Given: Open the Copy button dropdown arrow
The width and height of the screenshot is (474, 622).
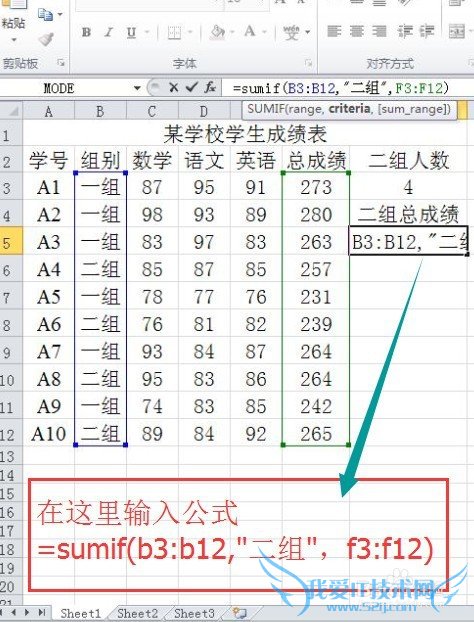Looking at the screenshot, I should tap(60, 15).
